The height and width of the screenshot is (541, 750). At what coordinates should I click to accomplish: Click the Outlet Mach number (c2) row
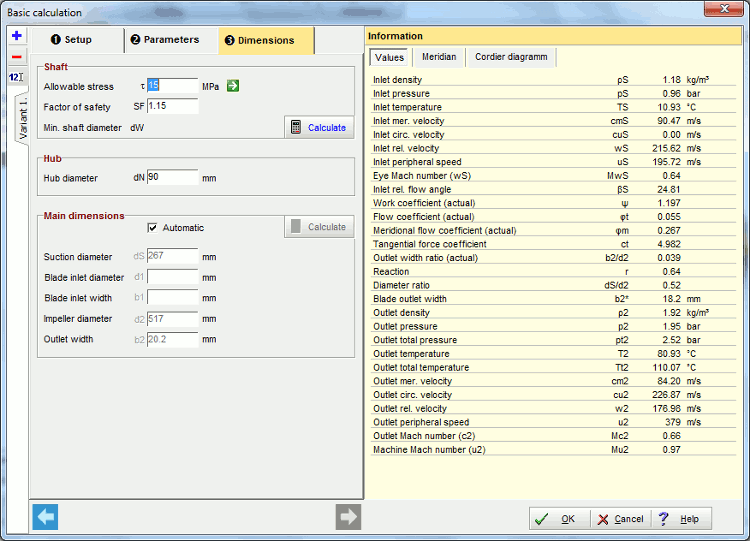(553, 436)
